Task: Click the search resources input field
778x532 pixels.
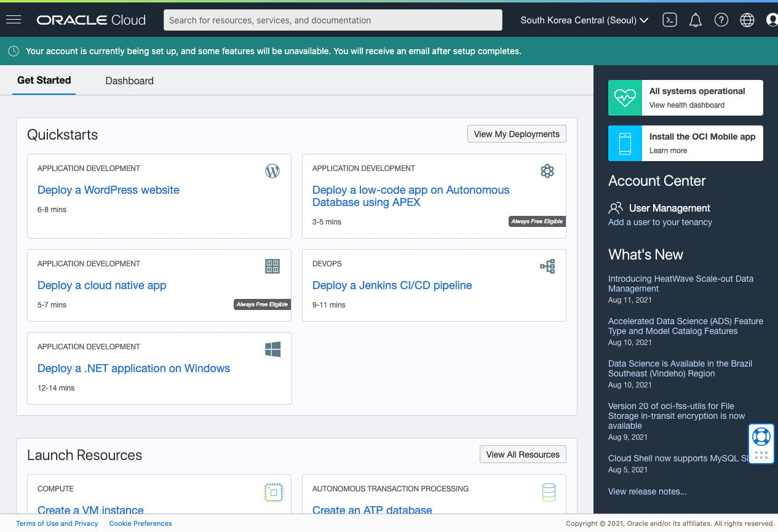Action: [333, 20]
